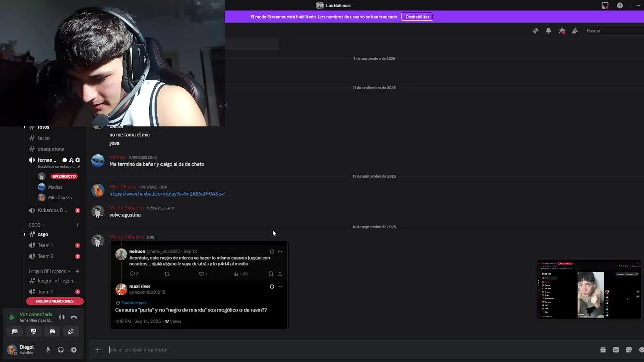
Task: Add channel to CSGO category
Action: 77,225
